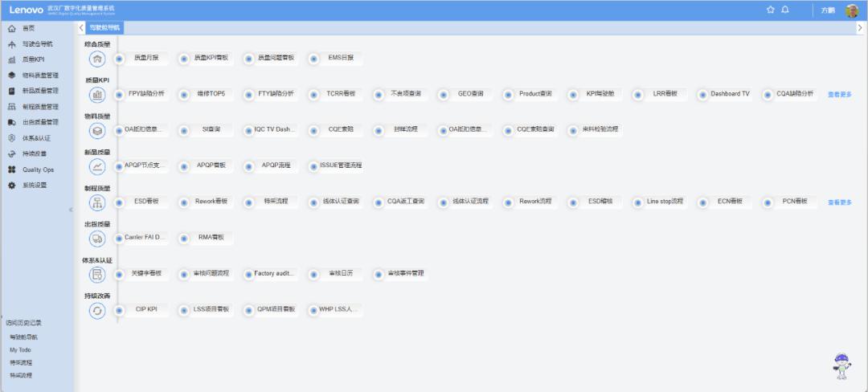
Task: Click the home icon beside 首页 in sidebar
Action: coord(11,28)
